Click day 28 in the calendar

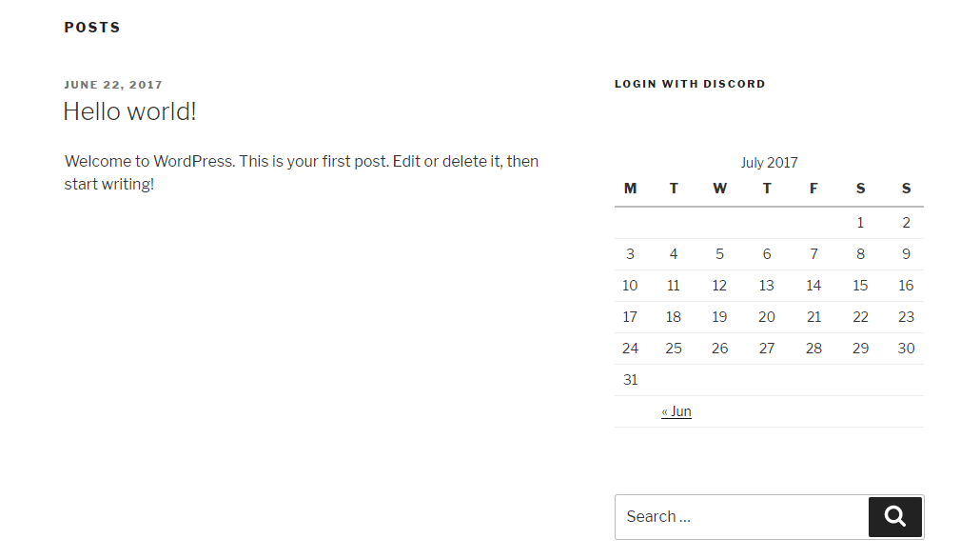813,349
